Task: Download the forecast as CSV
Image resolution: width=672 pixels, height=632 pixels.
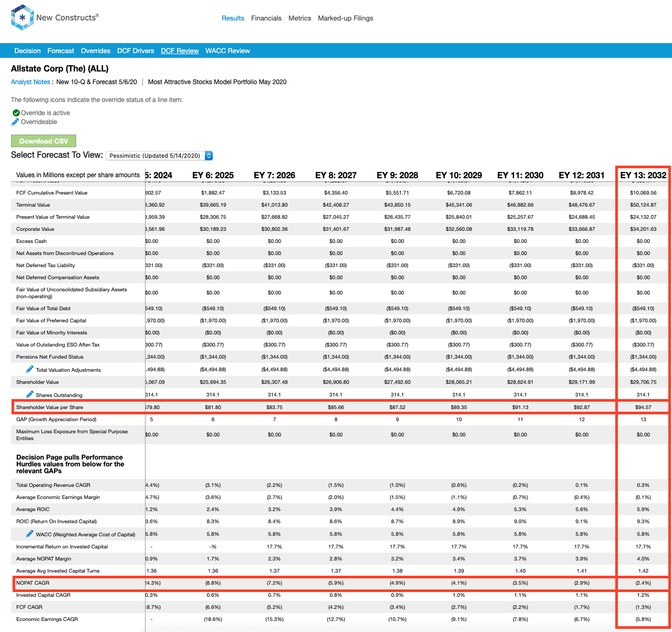Action: coord(44,141)
